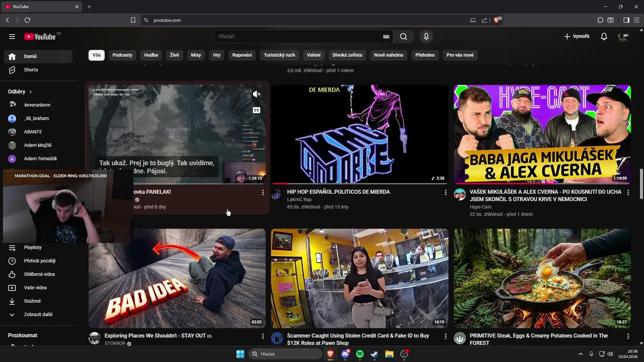Select the Vše filter chip
This screenshot has width=644, height=362.
tap(97, 55)
